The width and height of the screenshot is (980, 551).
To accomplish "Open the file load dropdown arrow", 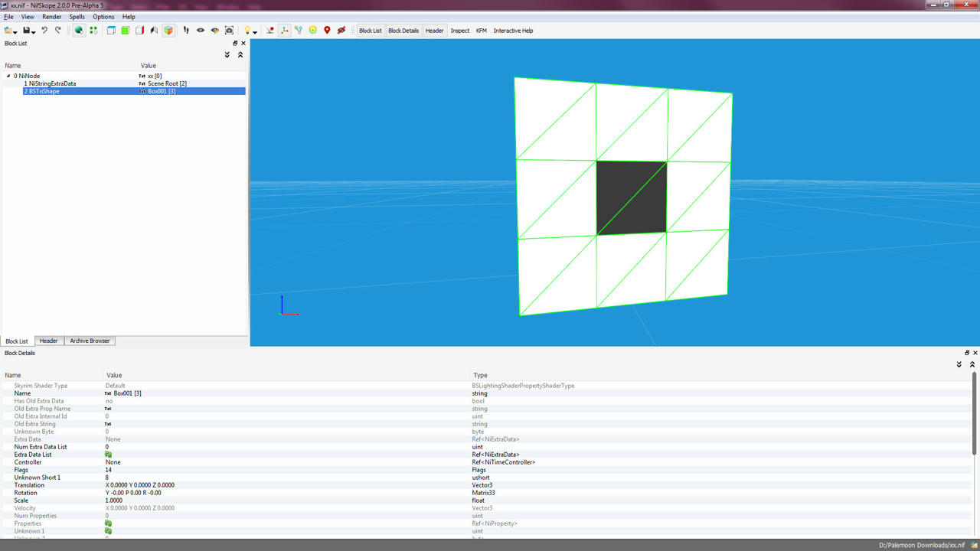I will pos(15,31).
